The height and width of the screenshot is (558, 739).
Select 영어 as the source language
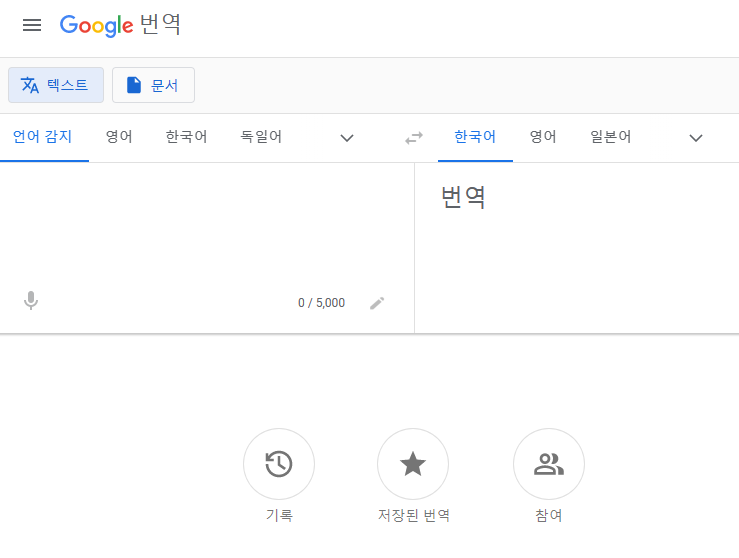(119, 137)
